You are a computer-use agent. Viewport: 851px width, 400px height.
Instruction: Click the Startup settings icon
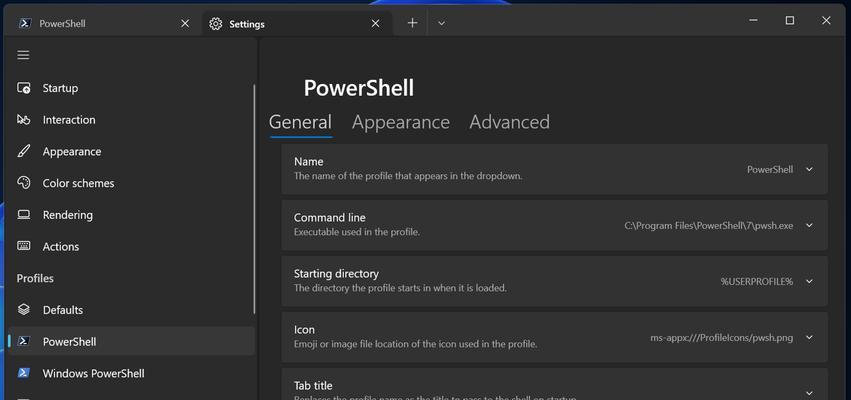coord(23,88)
